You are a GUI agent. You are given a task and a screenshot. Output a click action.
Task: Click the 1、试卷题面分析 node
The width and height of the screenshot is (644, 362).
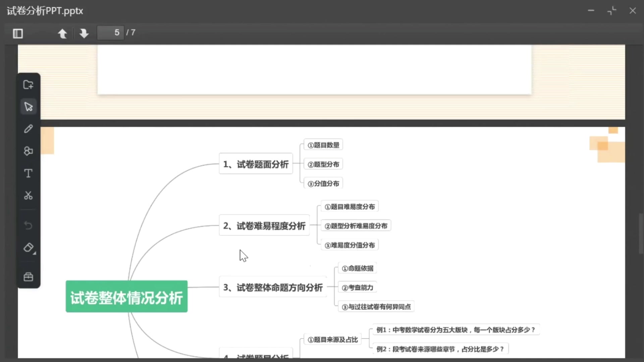[x=256, y=164]
